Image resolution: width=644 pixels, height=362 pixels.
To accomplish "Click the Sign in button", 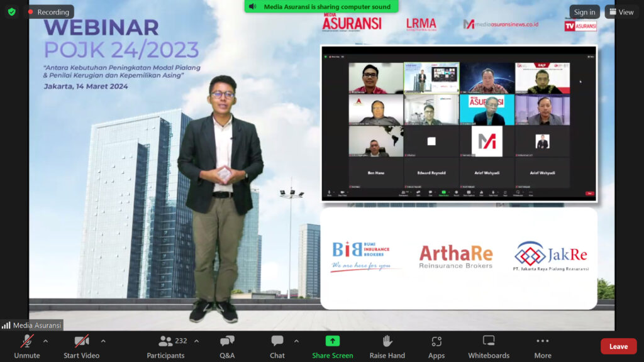I will [x=584, y=12].
